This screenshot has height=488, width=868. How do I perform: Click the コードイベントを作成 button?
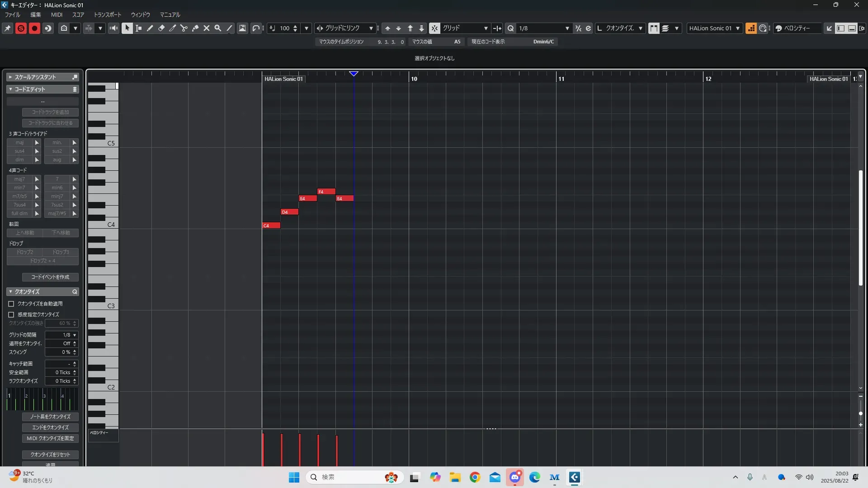pos(50,277)
